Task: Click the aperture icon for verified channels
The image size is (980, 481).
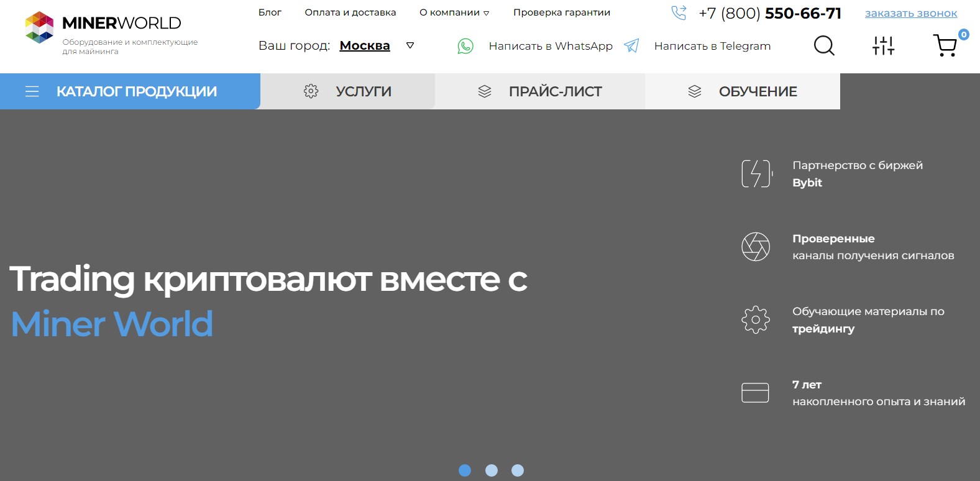Action: pyautogui.click(x=756, y=247)
